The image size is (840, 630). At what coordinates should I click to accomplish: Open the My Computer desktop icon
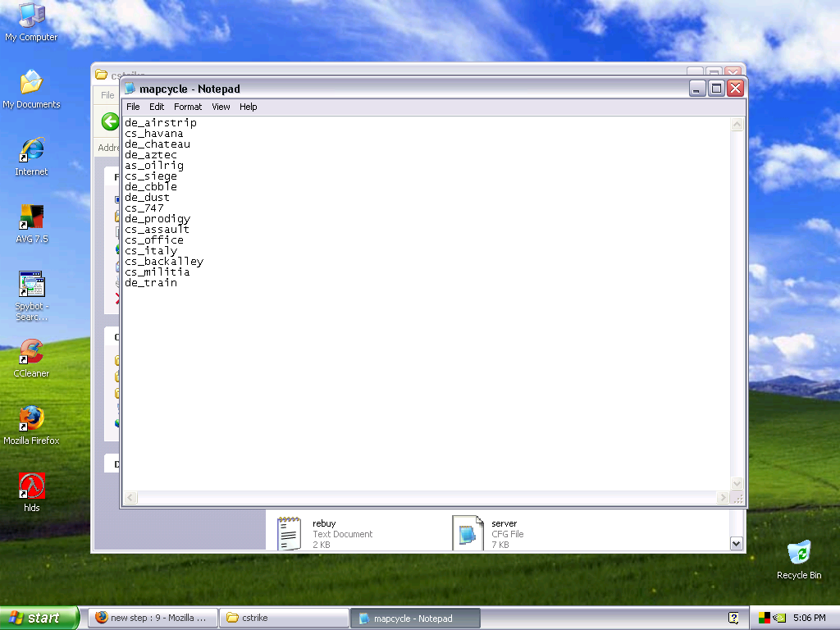(31, 16)
